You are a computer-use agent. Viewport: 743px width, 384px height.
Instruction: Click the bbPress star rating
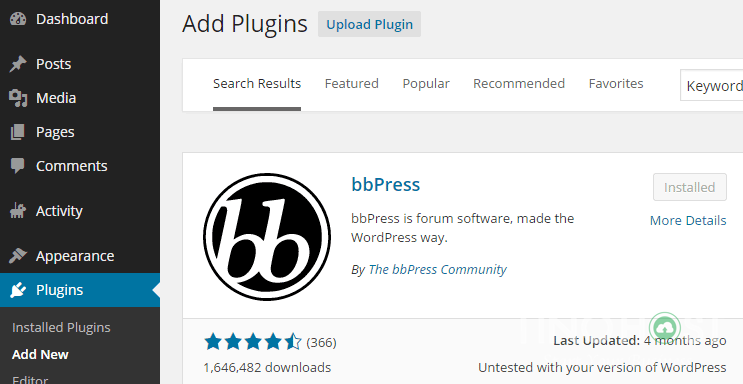click(x=253, y=342)
